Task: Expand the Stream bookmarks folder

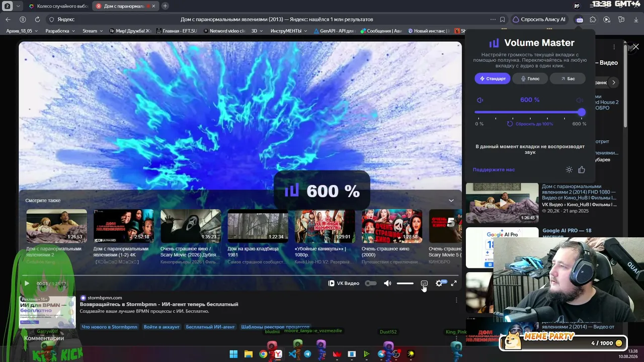Action: point(93,31)
